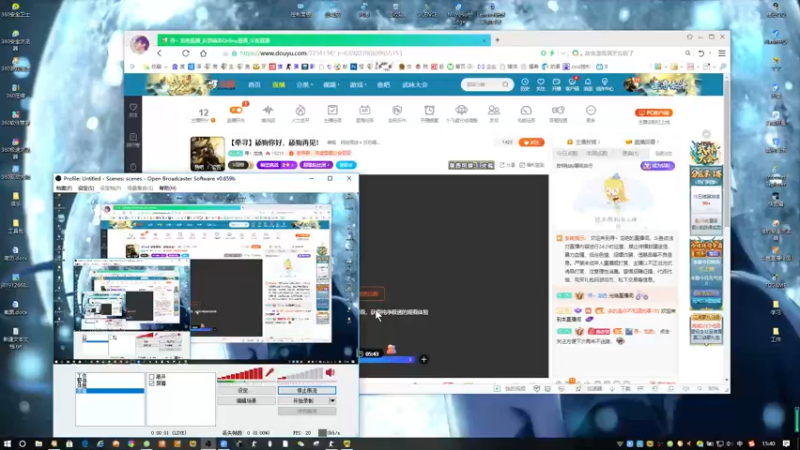Go to 直播 in Douyu navigation
The height and width of the screenshot is (450, 800).
coord(279,85)
